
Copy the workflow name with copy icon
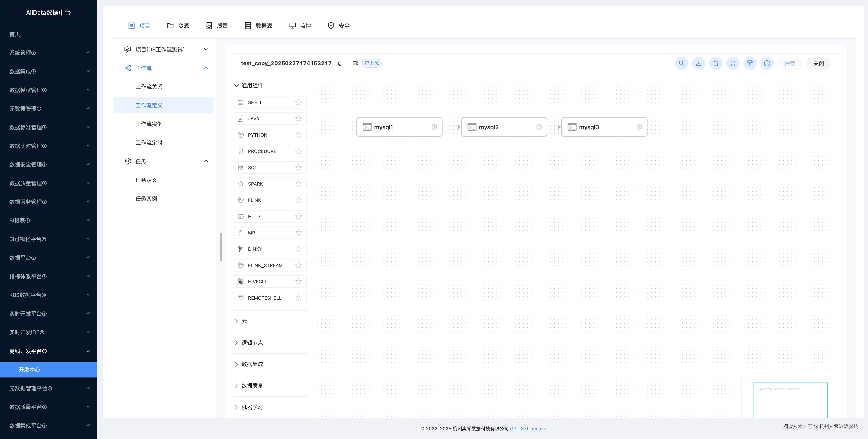340,63
